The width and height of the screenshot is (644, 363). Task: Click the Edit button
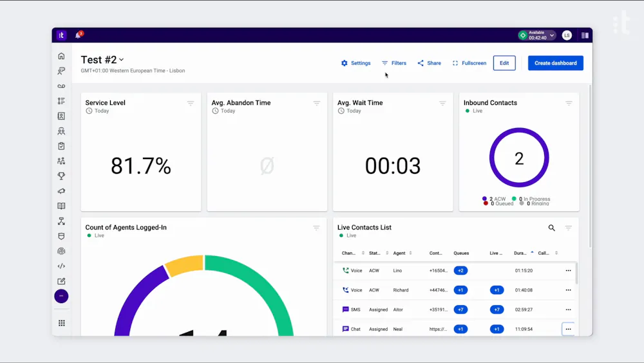[x=504, y=63]
